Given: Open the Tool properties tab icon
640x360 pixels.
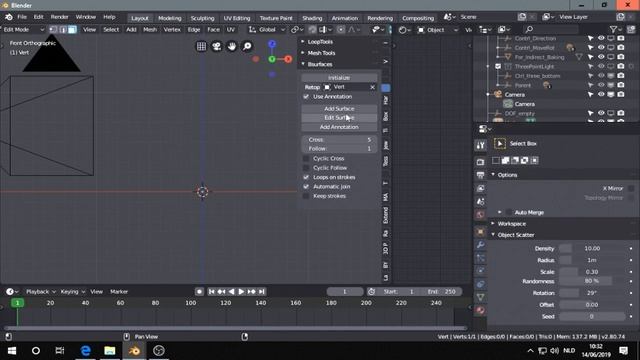Looking at the screenshot, I should (480, 145).
